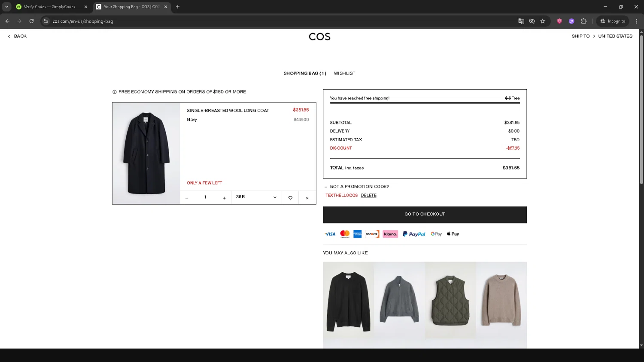
Task: Click the COS logo
Action: 319,37
